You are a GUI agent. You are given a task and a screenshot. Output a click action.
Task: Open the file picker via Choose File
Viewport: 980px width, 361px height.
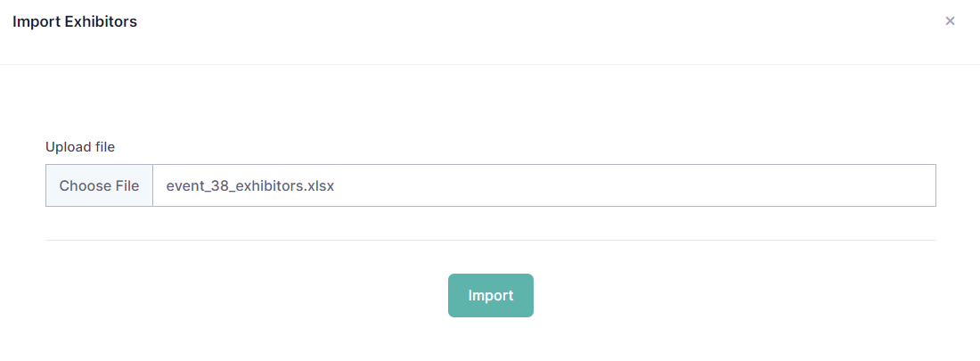point(99,185)
